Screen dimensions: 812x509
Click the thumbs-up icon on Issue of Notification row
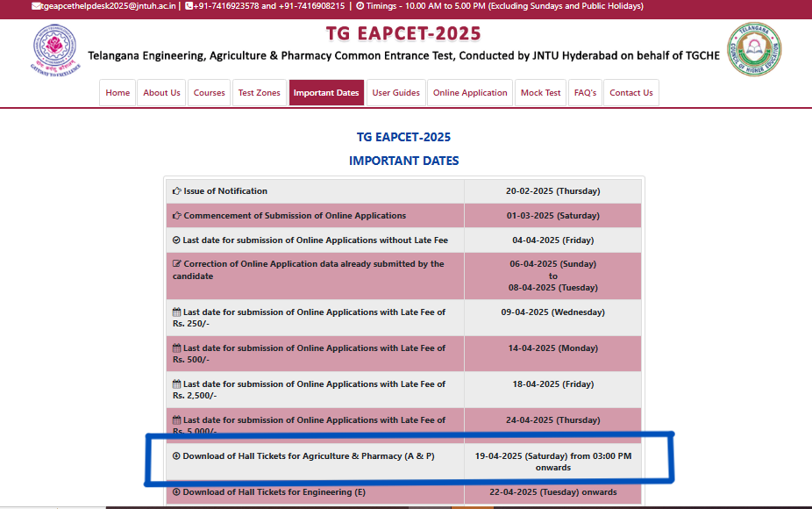(175, 191)
